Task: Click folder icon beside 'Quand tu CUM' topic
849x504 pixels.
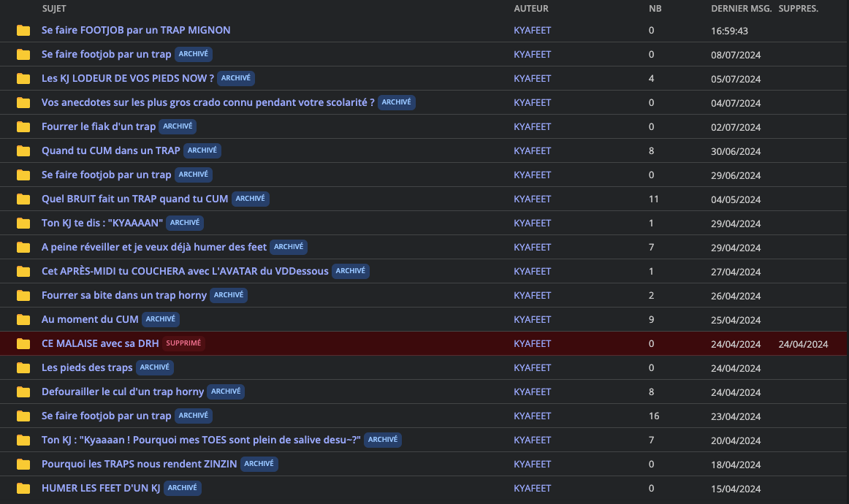Action: tap(23, 150)
